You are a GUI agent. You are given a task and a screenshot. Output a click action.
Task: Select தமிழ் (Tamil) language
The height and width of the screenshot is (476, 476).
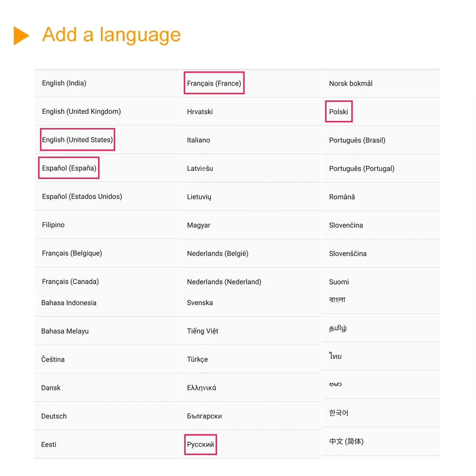click(338, 328)
